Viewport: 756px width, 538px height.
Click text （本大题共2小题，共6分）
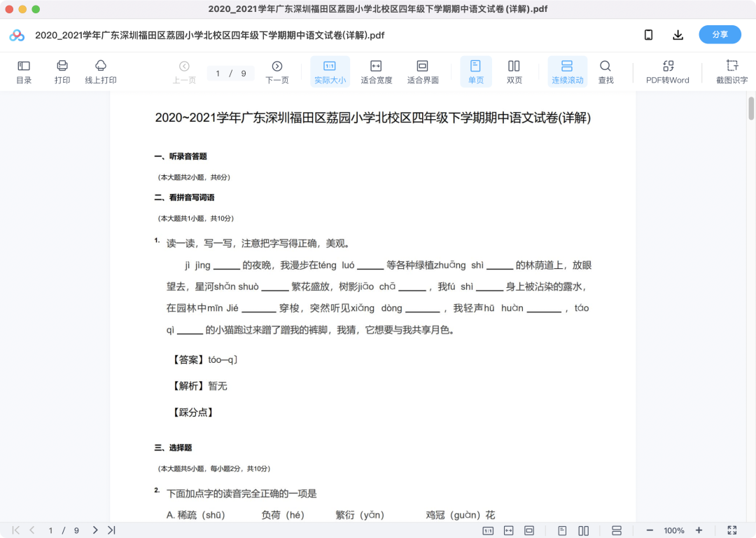pos(195,177)
